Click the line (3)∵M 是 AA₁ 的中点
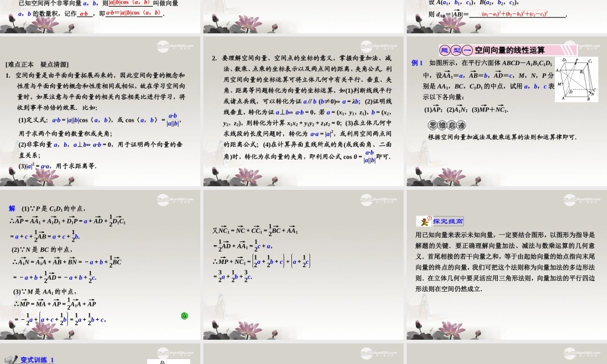 coord(44,292)
